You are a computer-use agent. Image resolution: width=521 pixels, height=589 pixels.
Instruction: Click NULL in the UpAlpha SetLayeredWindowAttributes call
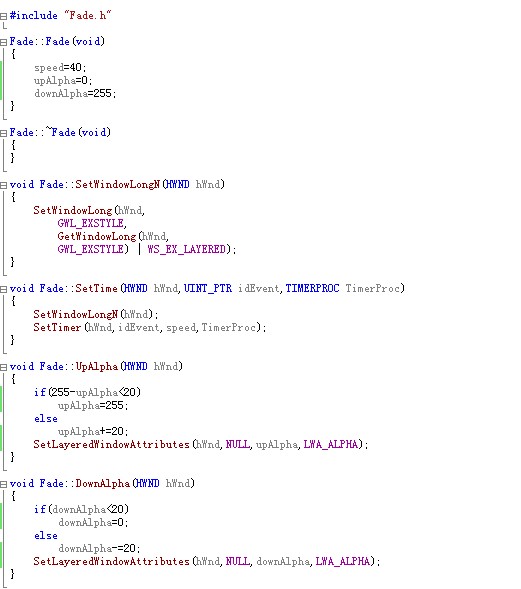click(x=237, y=444)
